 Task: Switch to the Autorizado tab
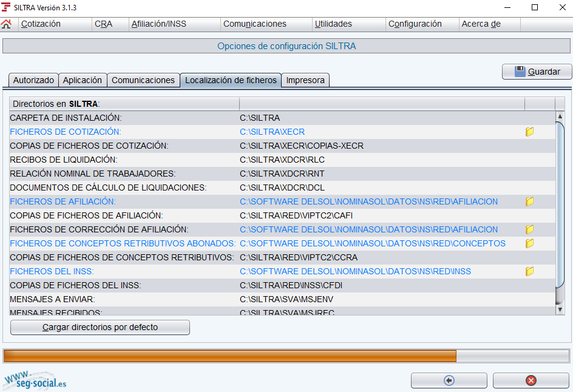(33, 79)
